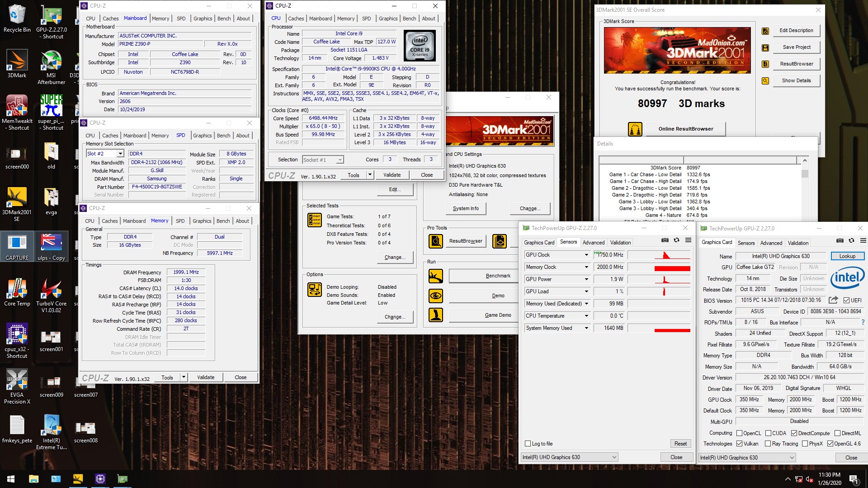Open File Explorer from the taskbar
The width and height of the screenshot is (868, 488).
(x=33, y=479)
